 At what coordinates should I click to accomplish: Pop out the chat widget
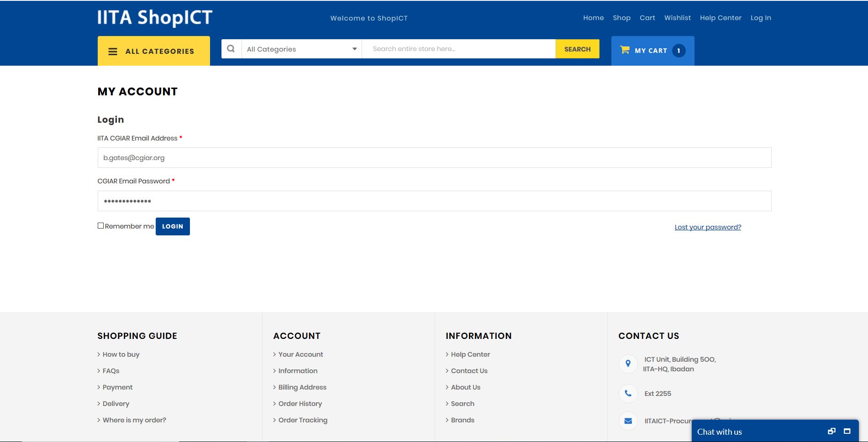(x=831, y=432)
